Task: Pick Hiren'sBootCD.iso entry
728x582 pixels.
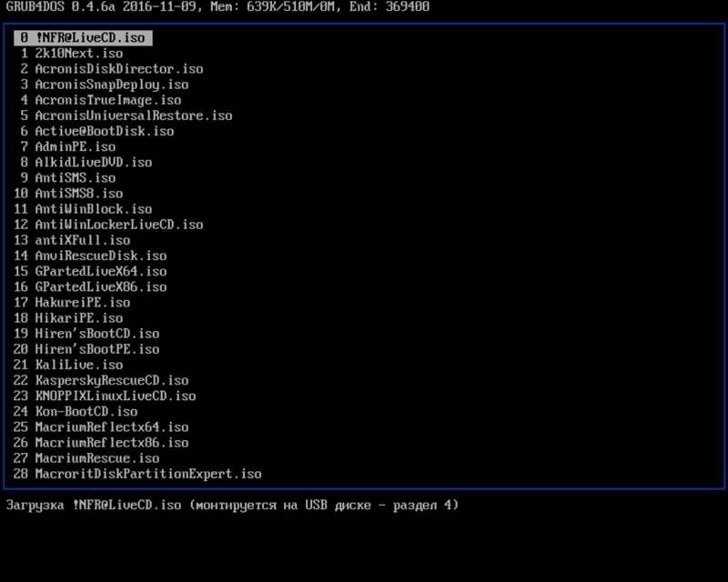Action: 86,334
